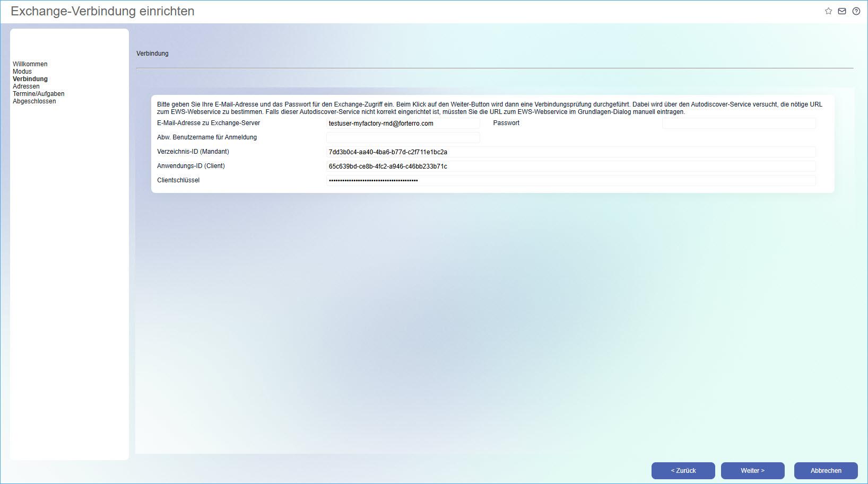Click the Abw. Benutzername für Anmeldung field

click(x=403, y=138)
